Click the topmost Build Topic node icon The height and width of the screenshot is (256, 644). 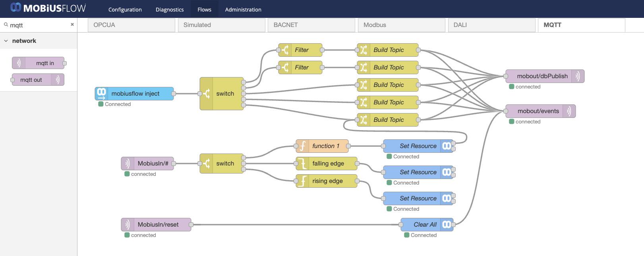pyautogui.click(x=364, y=50)
